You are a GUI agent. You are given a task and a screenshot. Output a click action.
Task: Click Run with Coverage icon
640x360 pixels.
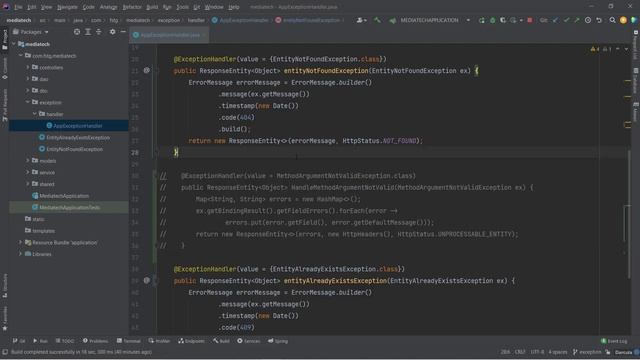coord(503,20)
